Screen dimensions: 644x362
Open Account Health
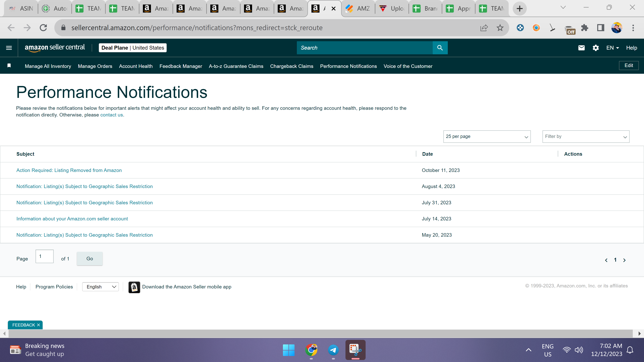(x=136, y=66)
